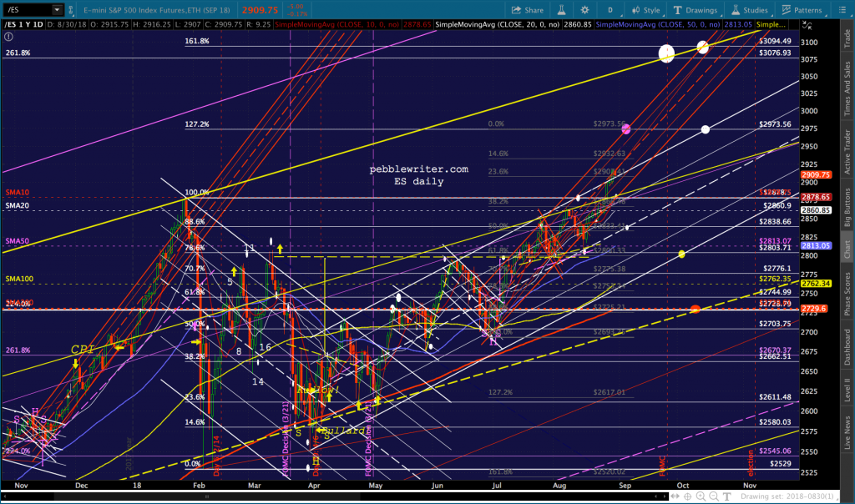
Task: Open the Style menu
Action: [645, 10]
